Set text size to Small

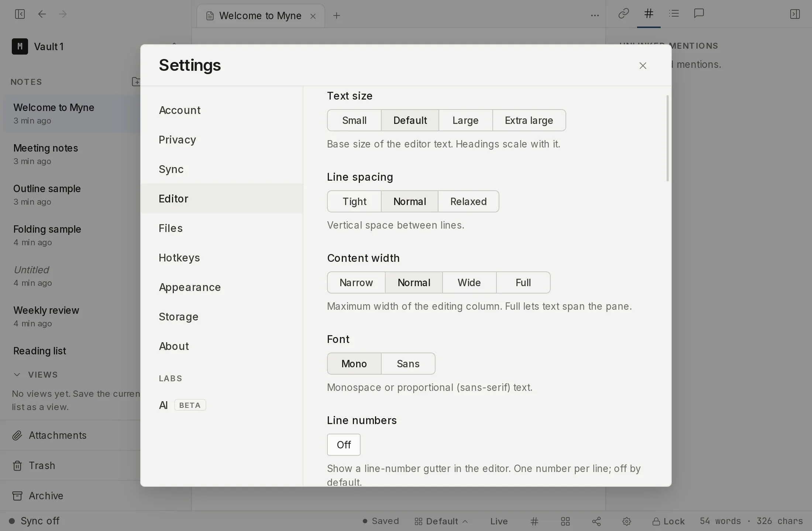[x=354, y=120]
